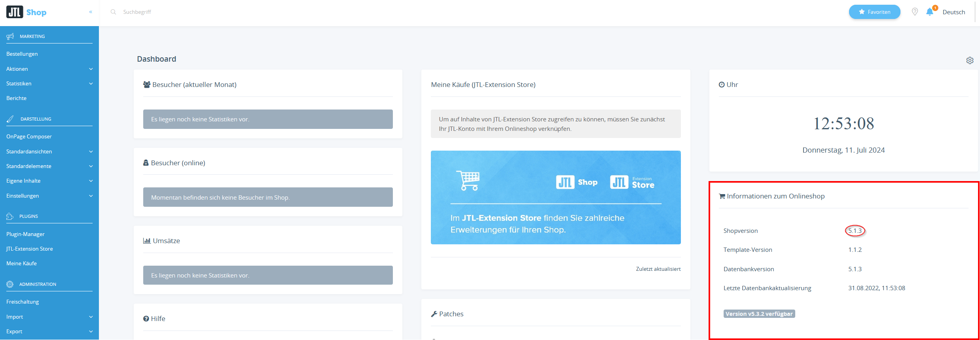Open Plugin-Manager menu item
This screenshot has width=980, height=340.
25,234
